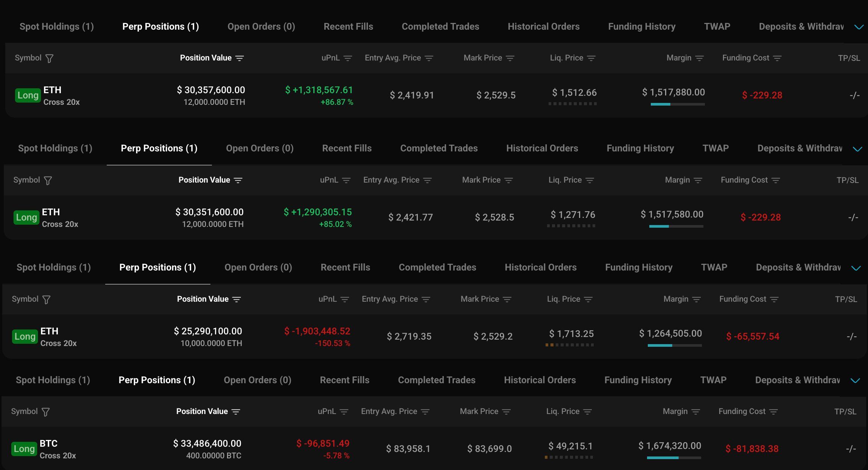Click Liq. Price sort icon above $49,215.1
The image size is (868, 470).
pos(587,412)
